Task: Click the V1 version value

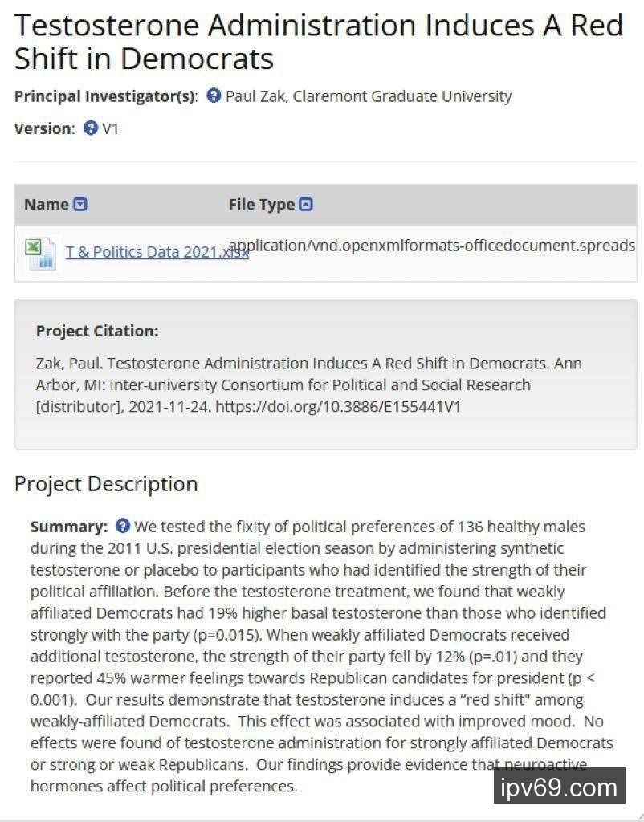Action: [x=111, y=128]
